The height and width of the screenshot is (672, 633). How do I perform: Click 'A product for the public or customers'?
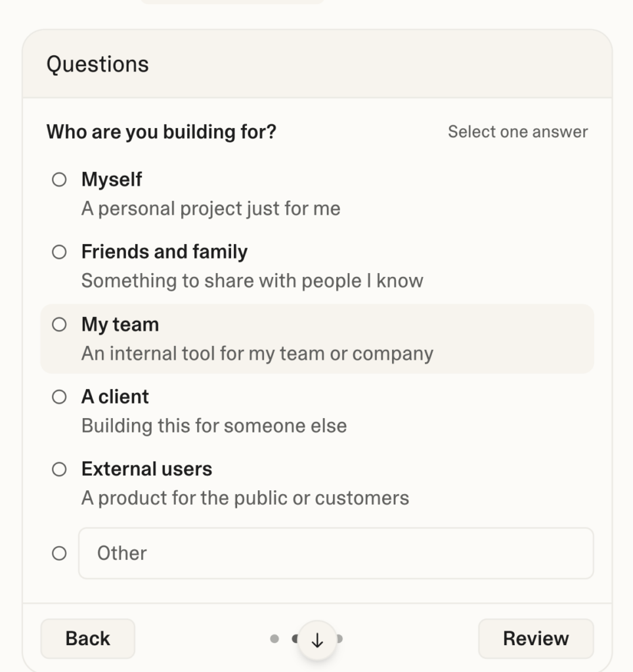click(245, 498)
